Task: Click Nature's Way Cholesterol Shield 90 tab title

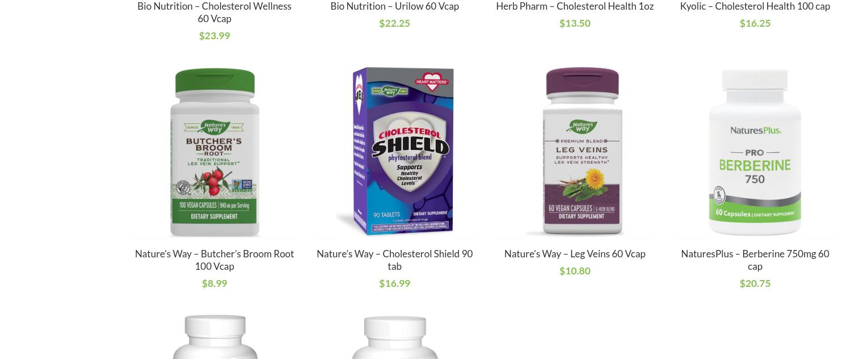Action: pyautogui.click(x=394, y=260)
